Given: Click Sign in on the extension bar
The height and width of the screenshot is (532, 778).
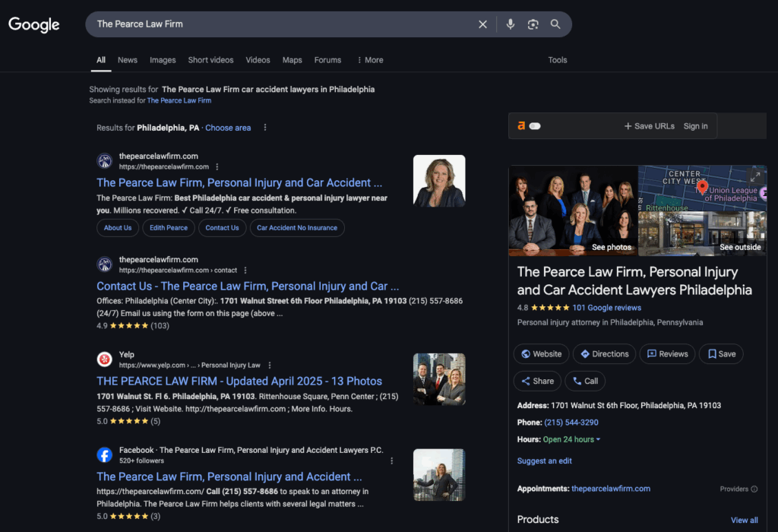Looking at the screenshot, I should [x=695, y=126].
